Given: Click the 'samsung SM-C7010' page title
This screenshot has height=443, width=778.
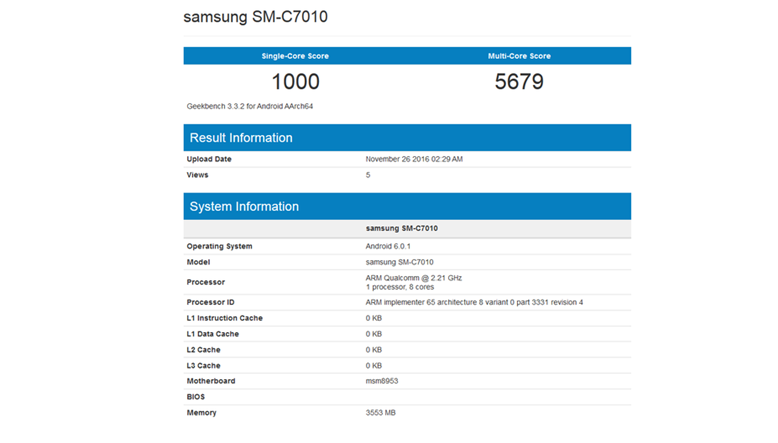Looking at the screenshot, I should tap(256, 17).
